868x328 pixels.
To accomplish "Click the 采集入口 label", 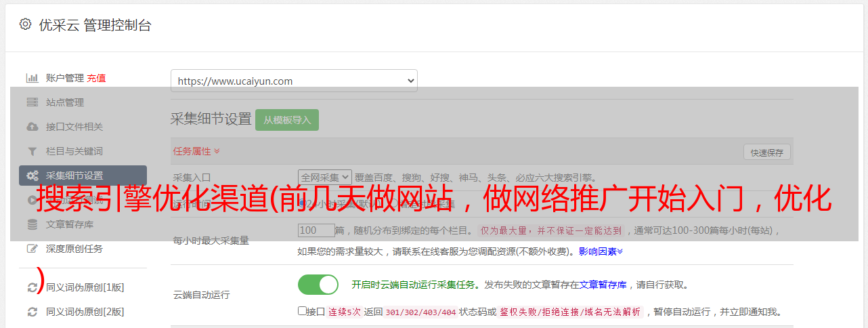I will tap(192, 177).
